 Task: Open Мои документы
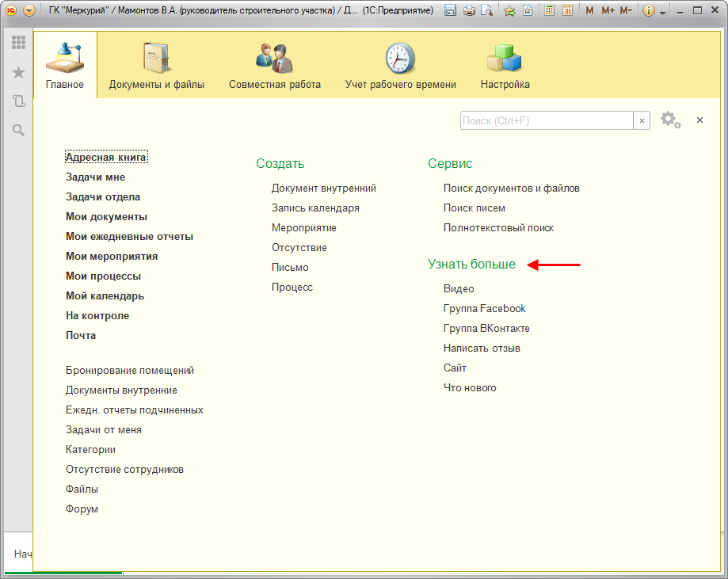(106, 217)
